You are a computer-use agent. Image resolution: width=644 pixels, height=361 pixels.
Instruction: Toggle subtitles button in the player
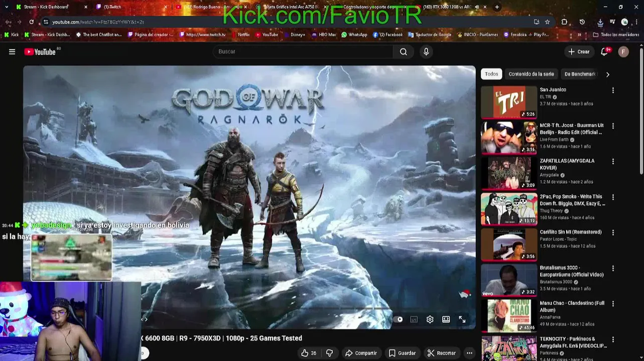(414, 319)
